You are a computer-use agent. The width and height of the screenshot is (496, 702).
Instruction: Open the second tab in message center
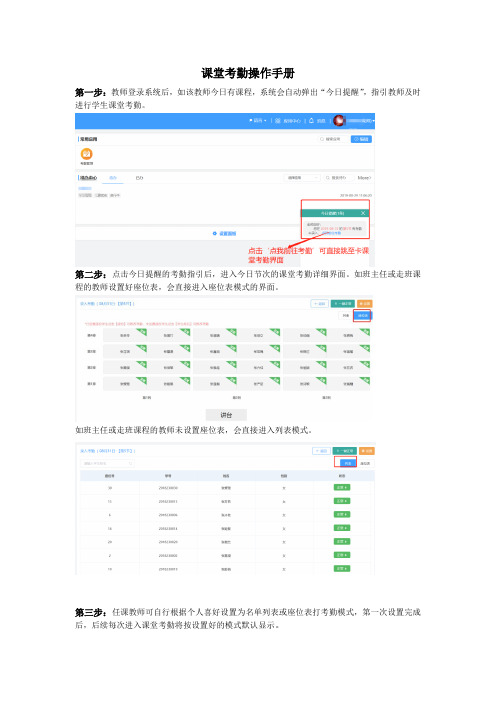pos(140,178)
